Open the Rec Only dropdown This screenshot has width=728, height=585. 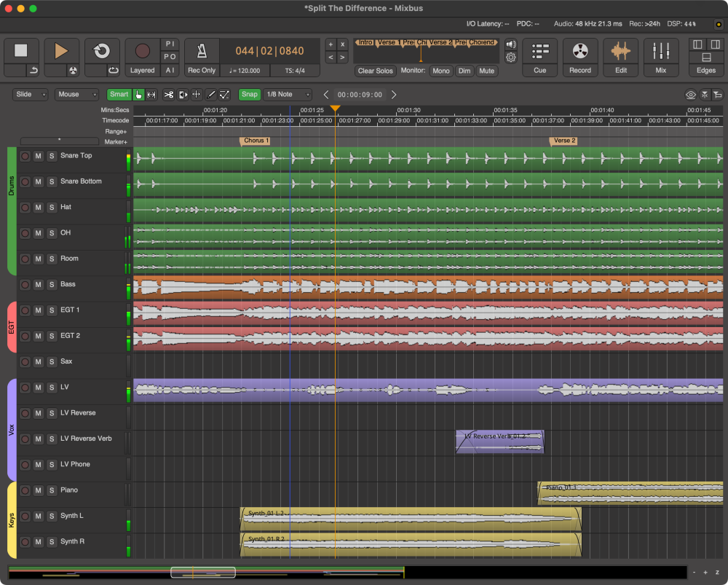[x=202, y=70]
